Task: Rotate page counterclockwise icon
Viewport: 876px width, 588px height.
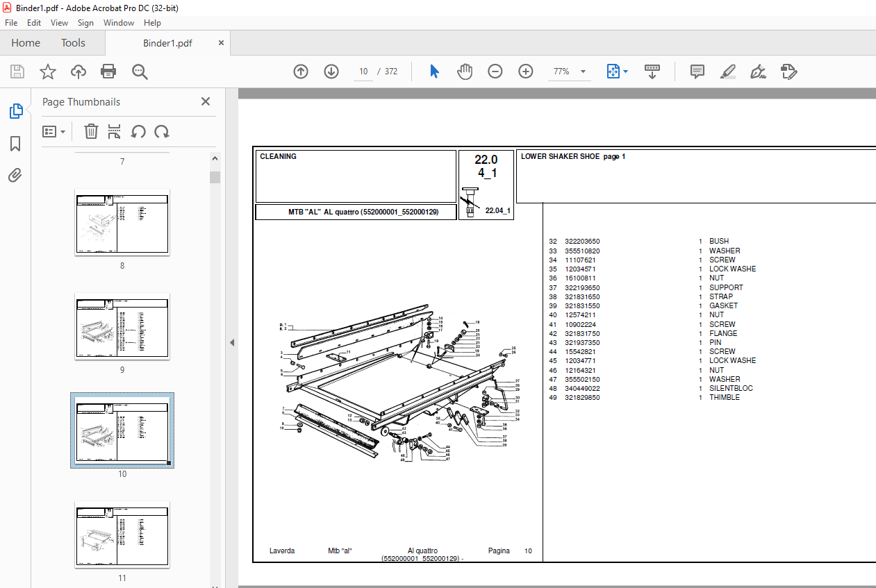Action: (x=138, y=131)
